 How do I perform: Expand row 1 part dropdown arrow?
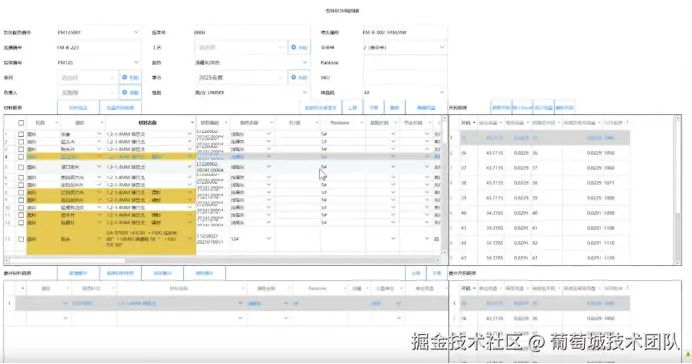pyautogui.click(x=99, y=134)
